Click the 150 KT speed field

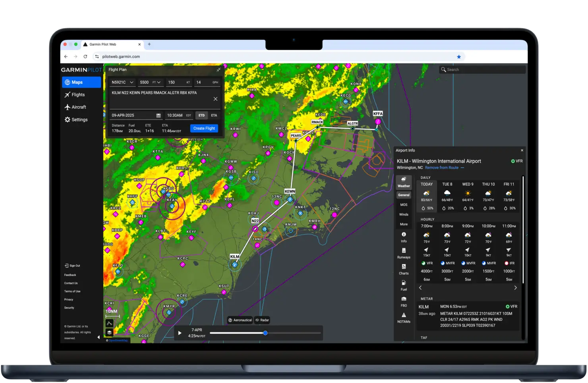click(x=179, y=82)
